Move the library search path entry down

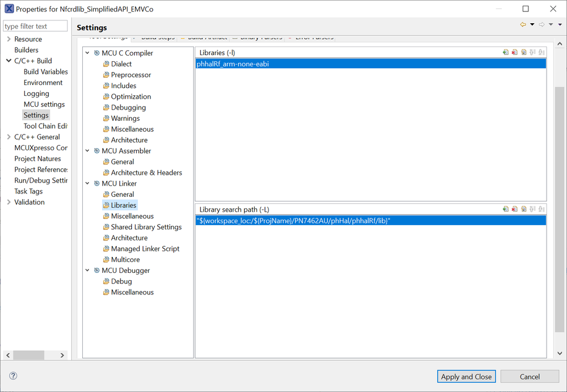coord(540,209)
